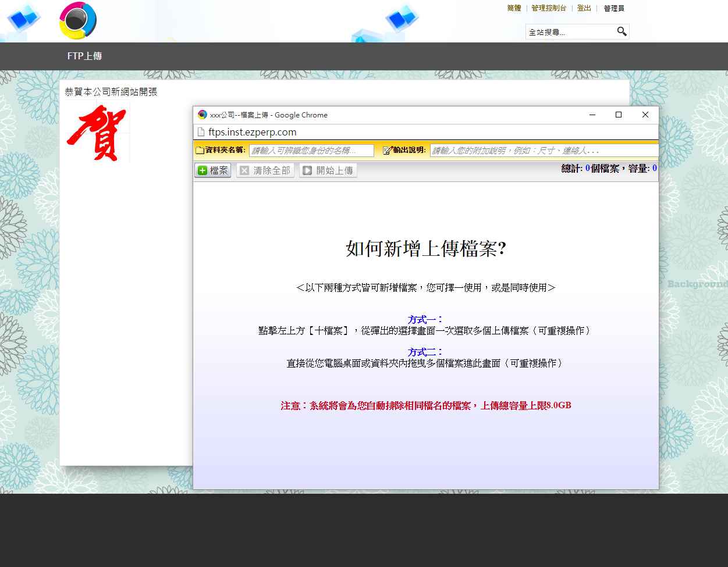Log out using the 登出 link
The image size is (728, 567).
coord(584,8)
